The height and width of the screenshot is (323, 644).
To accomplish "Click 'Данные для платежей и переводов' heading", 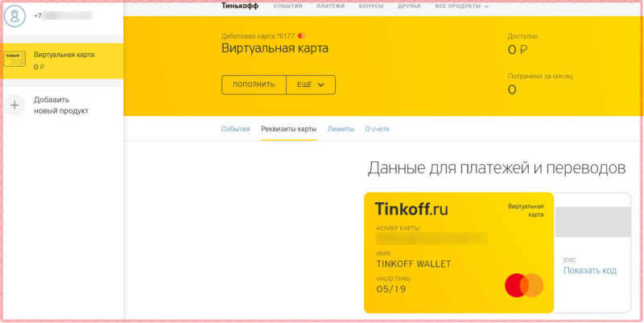I will tap(497, 168).
